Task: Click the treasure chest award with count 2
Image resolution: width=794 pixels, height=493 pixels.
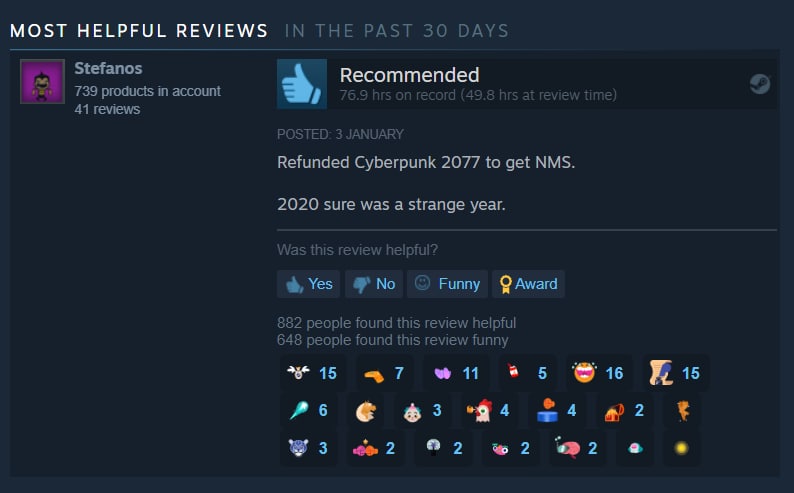Action: (x=624, y=410)
